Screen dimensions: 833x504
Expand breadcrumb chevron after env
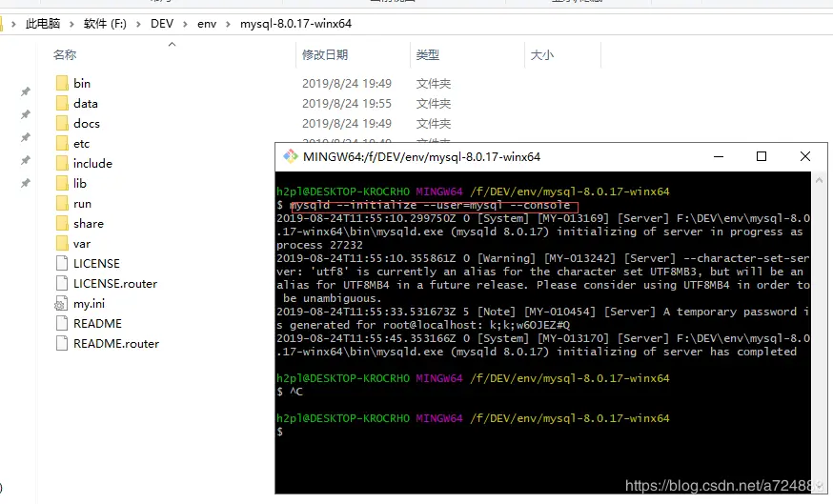228,24
